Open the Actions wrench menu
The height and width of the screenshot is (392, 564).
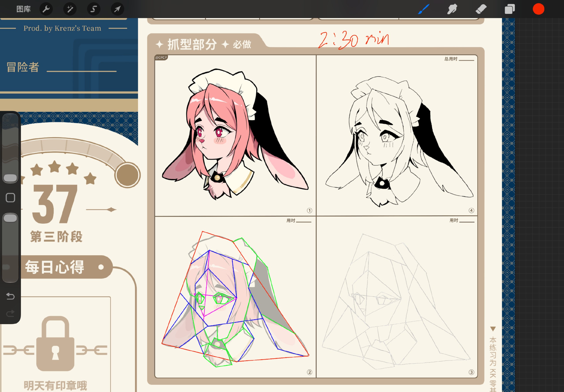click(x=46, y=9)
